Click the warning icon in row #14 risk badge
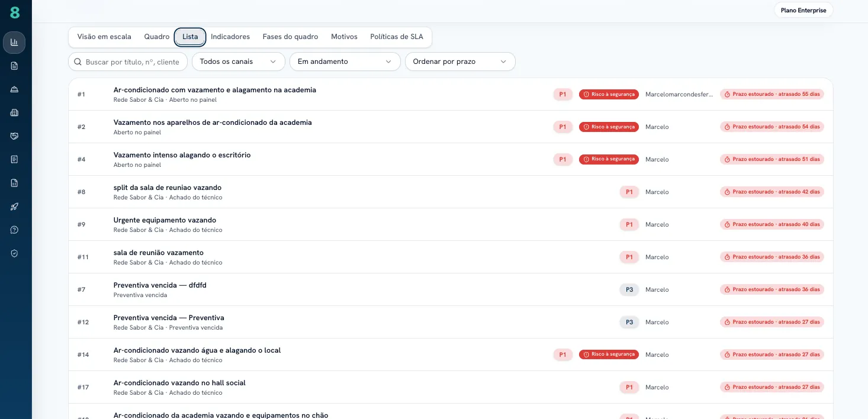The height and width of the screenshot is (419, 868). pyautogui.click(x=586, y=354)
